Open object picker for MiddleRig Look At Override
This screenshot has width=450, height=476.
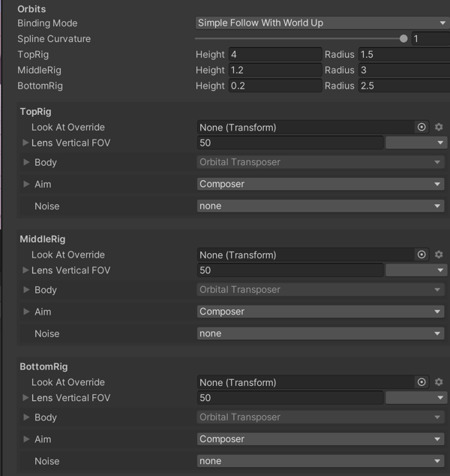coord(421,255)
